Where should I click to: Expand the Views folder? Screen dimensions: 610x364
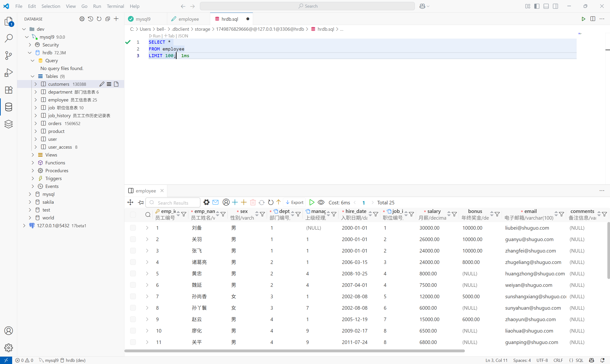click(x=33, y=155)
